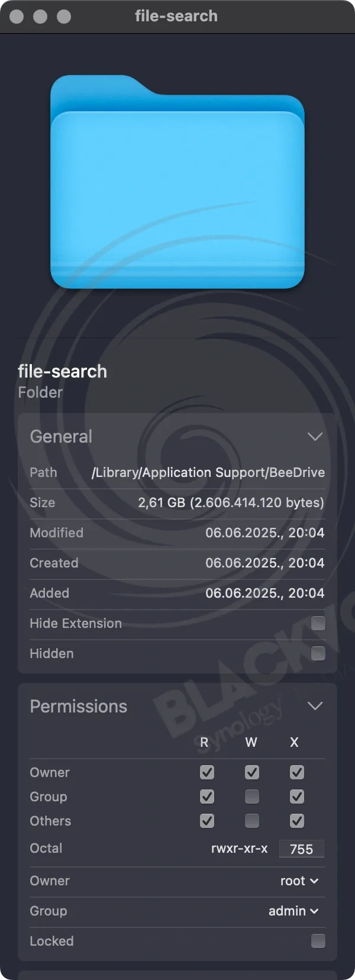Screen dimensions: 355x980
Task: Uncheck Owner execute permission
Action: coord(297,772)
